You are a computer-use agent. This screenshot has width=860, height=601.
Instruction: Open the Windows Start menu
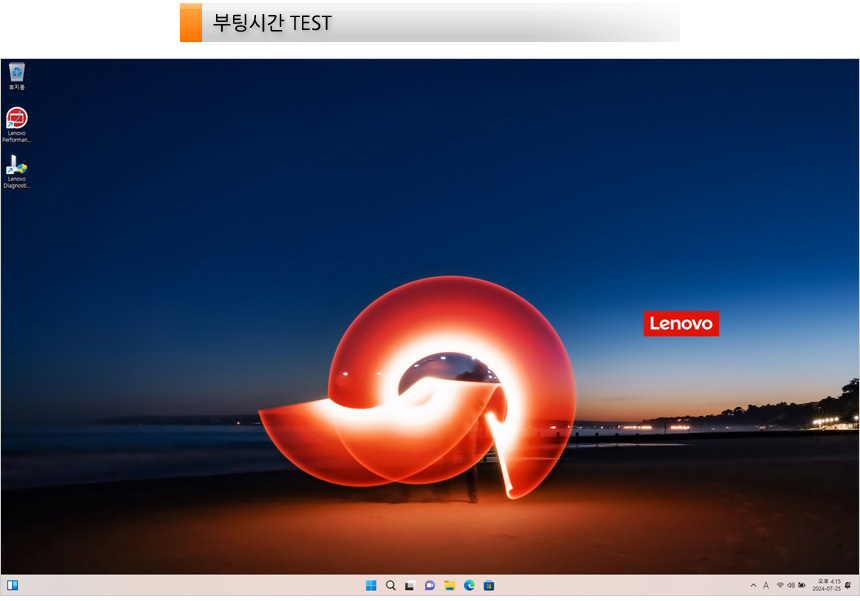[x=371, y=586]
